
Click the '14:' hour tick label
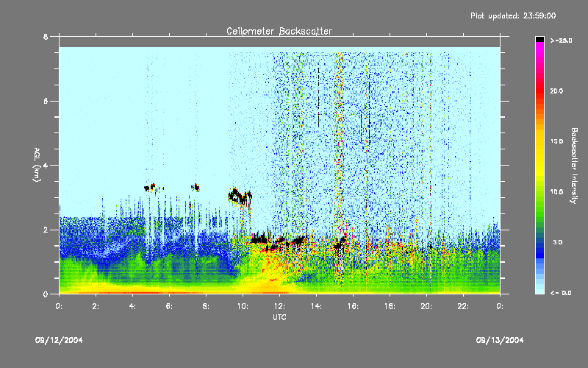[x=316, y=306]
